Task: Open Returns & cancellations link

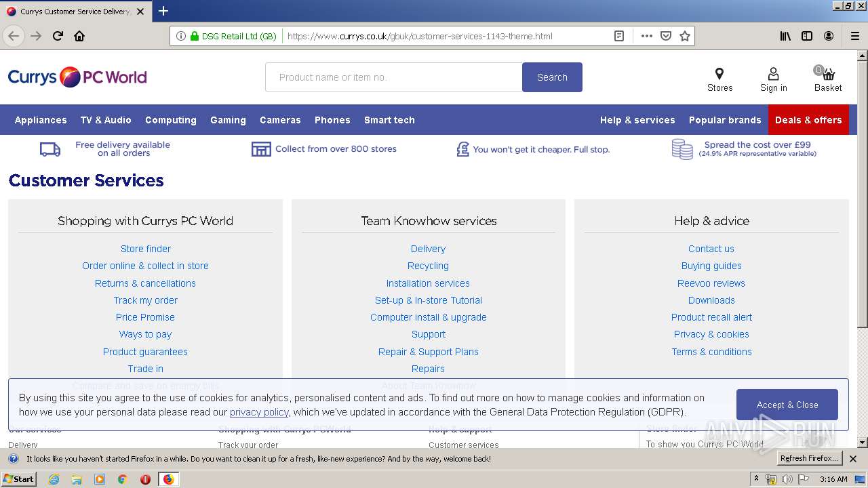Action: click(145, 283)
